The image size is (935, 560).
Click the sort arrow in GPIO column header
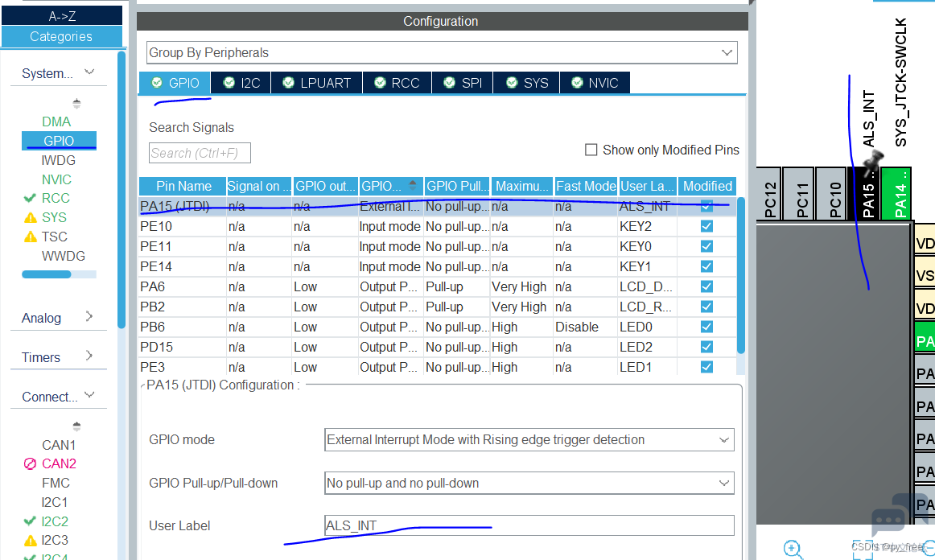(x=413, y=186)
